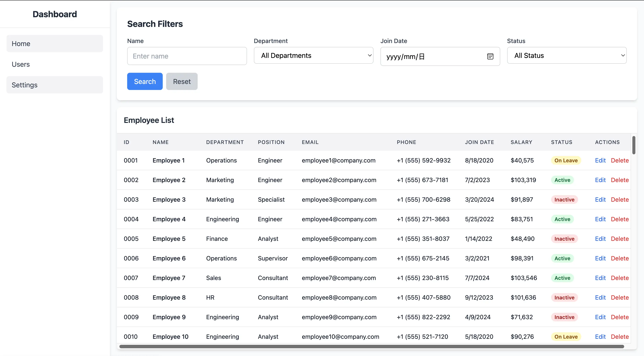644x356 pixels.
Task: Edit Employee 6 row
Action: point(600,258)
